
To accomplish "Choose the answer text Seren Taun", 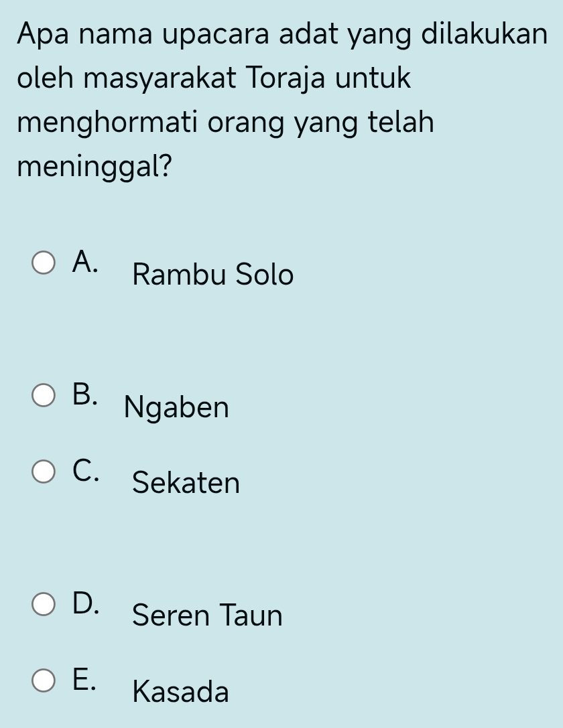I will (207, 615).
